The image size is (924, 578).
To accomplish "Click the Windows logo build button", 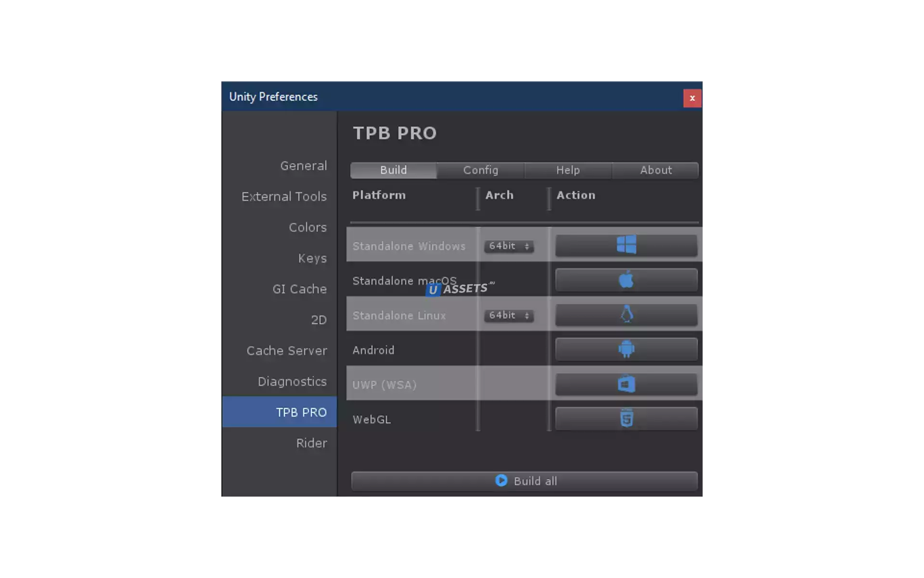I will (626, 245).
